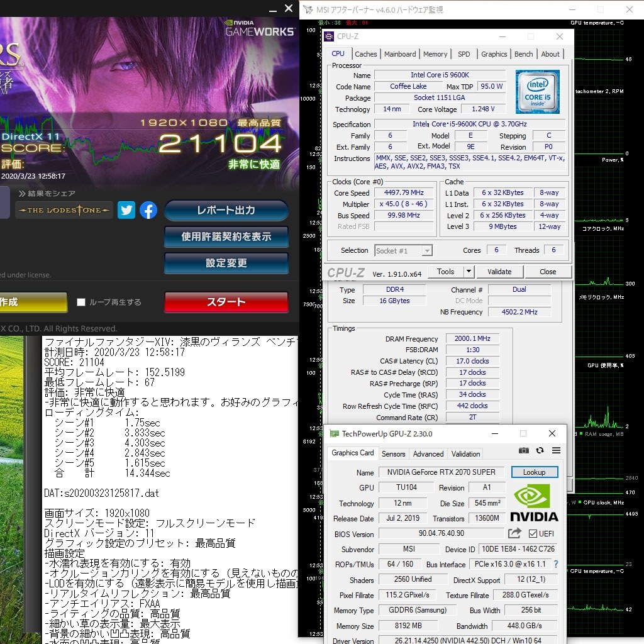Minimize the benchmark window

[273, 9]
